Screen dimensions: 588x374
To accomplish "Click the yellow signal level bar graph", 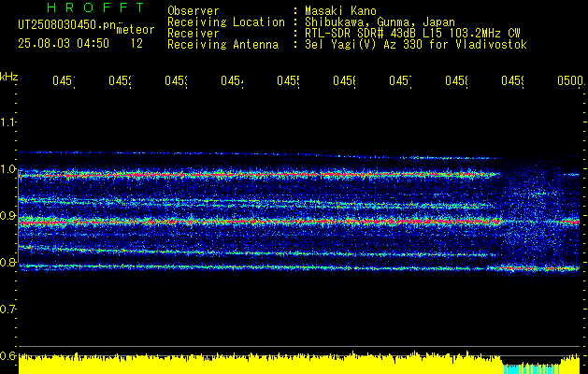I will tap(299, 363).
